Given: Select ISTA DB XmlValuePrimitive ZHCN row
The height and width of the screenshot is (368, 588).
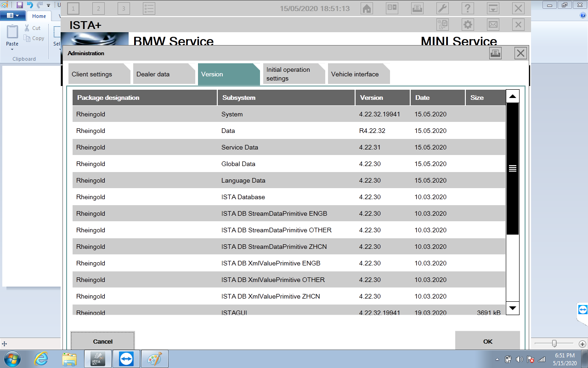Looking at the screenshot, I should coord(289,296).
